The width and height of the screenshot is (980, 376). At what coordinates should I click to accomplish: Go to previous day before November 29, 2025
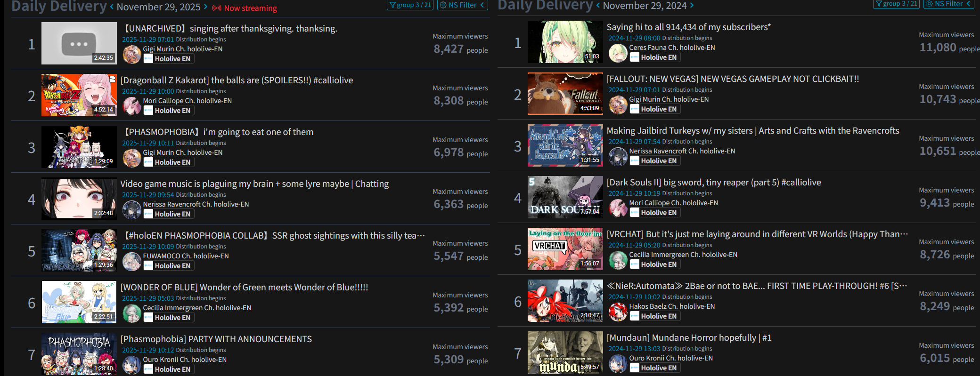pos(112,7)
